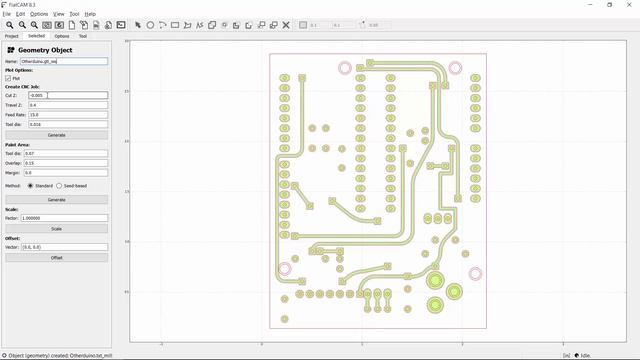
Task: Click the Cut Z input field
Action: point(68,95)
